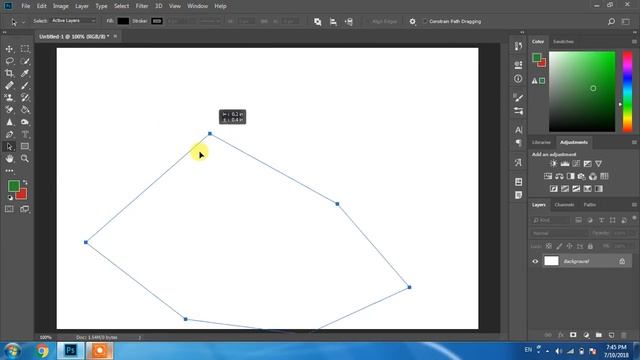Hide the Background layer eye icon

[535, 261]
